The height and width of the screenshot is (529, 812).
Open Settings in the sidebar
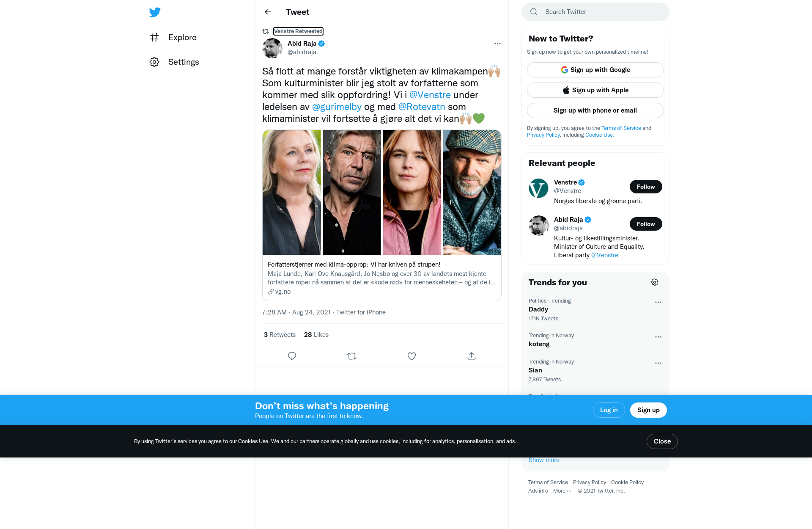click(x=174, y=62)
